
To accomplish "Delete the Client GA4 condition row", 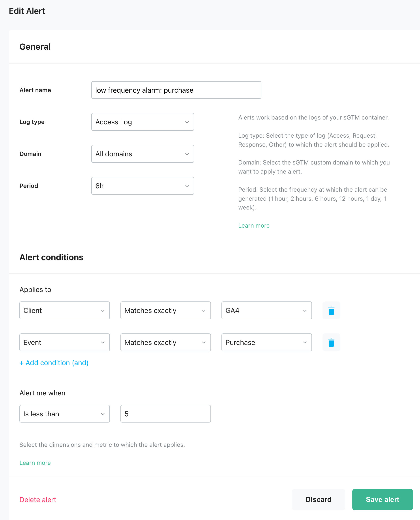I will [x=331, y=310].
